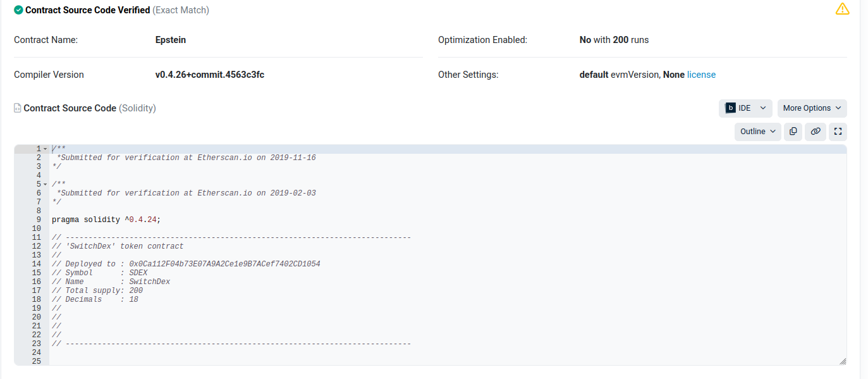Click the 'Total supply: 200' comment line
The width and height of the screenshot is (868, 379).
tap(97, 290)
